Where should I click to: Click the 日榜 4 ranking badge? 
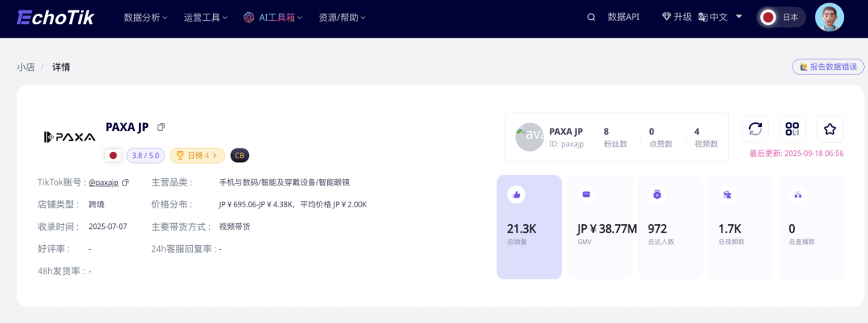[197, 155]
